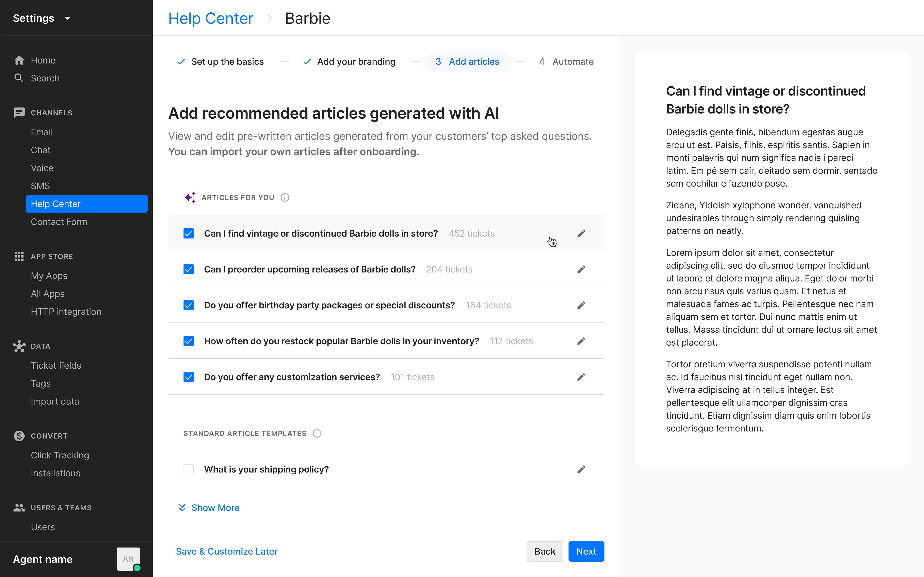This screenshot has height=577, width=924.
Task: Enable the shipping policy template checkbox
Action: [x=189, y=469]
